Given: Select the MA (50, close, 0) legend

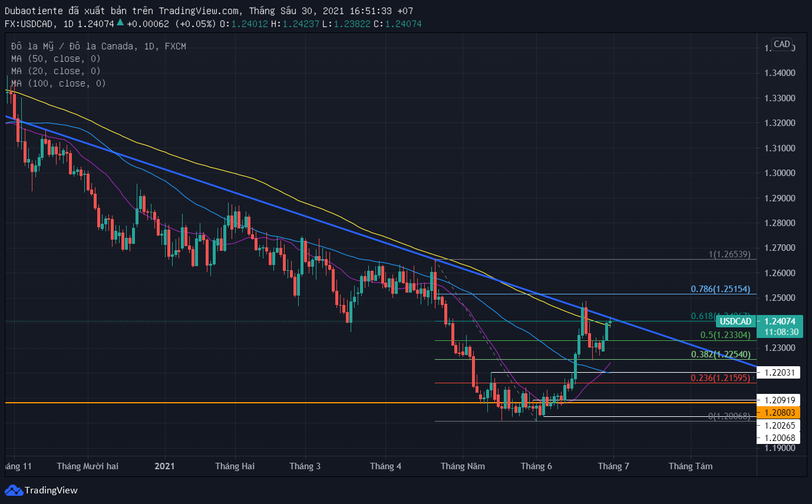Looking at the screenshot, I should click(x=55, y=59).
